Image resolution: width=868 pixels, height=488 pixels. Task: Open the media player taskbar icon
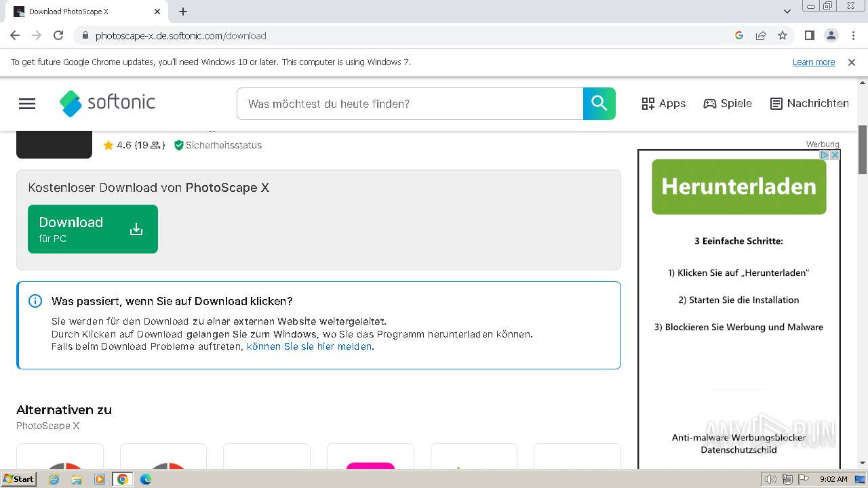pyautogui.click(x=100, y=479)
